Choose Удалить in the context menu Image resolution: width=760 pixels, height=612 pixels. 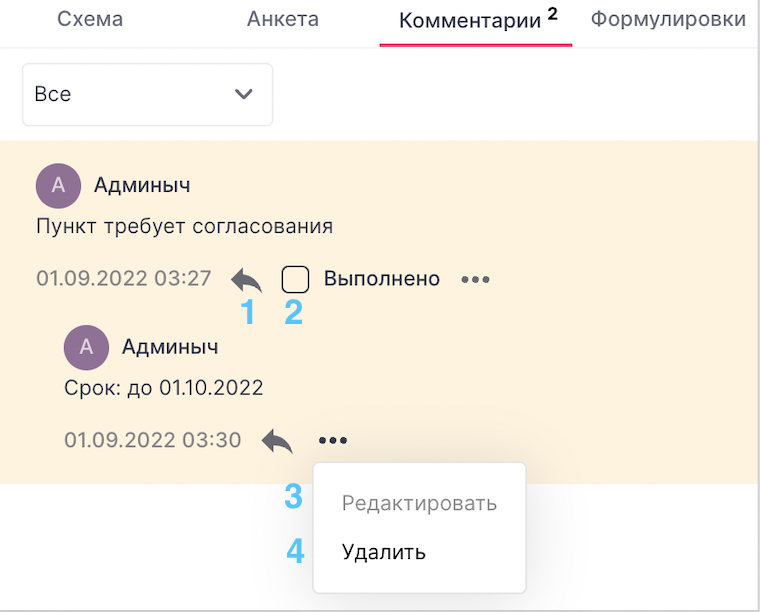coord(384,552)
